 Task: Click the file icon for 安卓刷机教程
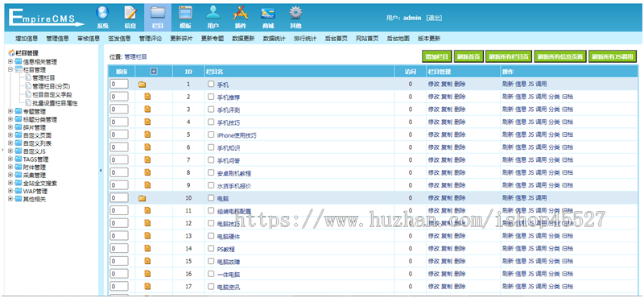coord(147,172)
